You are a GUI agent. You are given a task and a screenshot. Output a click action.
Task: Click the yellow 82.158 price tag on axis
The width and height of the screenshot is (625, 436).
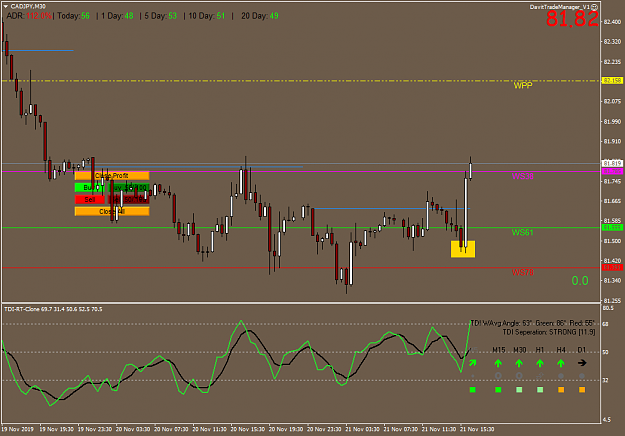point(612,81)
